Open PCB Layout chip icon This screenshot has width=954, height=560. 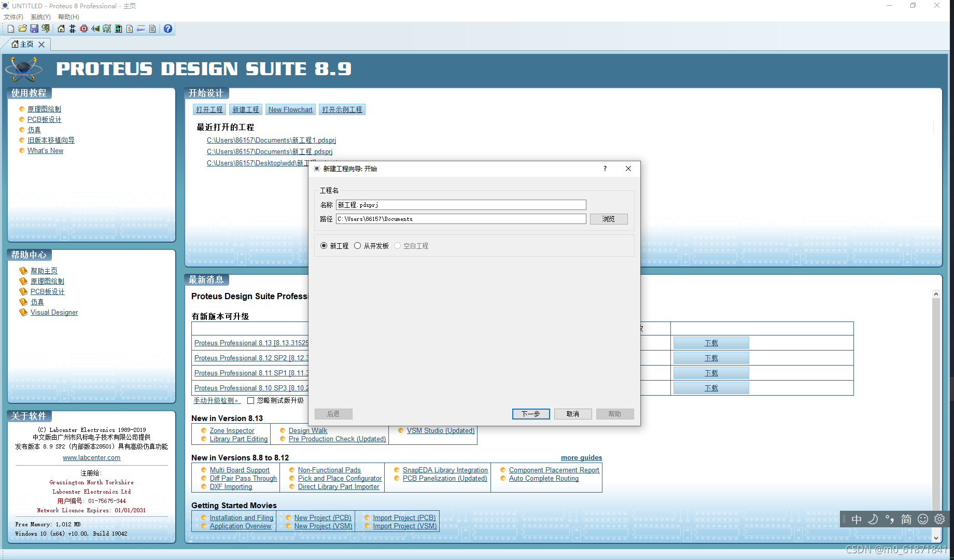click(84, 29)
